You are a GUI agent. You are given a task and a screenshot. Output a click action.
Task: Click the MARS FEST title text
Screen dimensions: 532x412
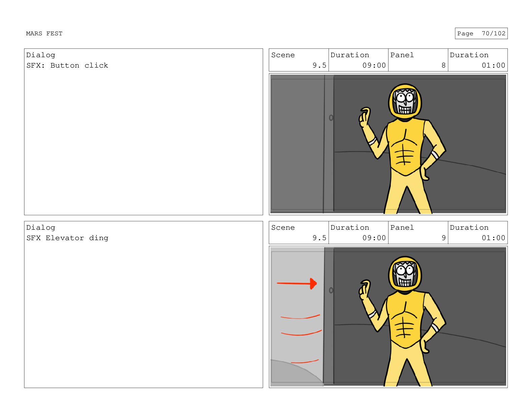[44, 33]
